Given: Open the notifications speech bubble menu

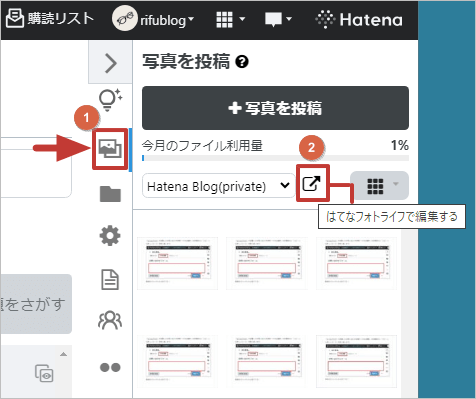Looking at the screenshot, I should click(x=278, y=20).
